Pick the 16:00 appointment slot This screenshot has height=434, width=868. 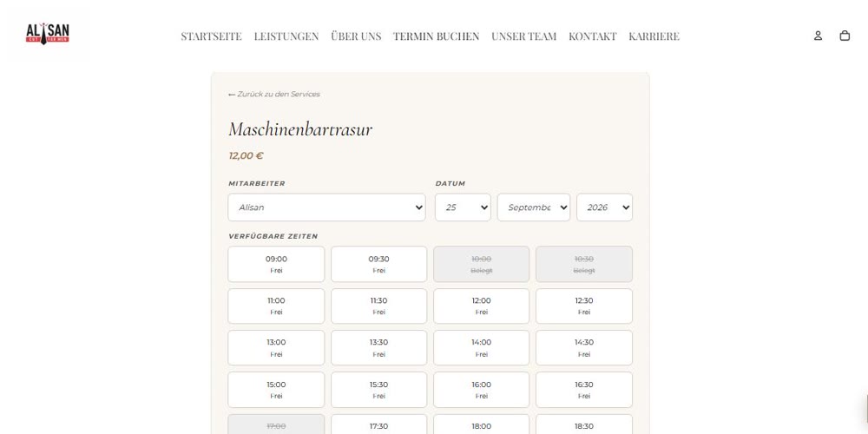(x=482, y=390)
